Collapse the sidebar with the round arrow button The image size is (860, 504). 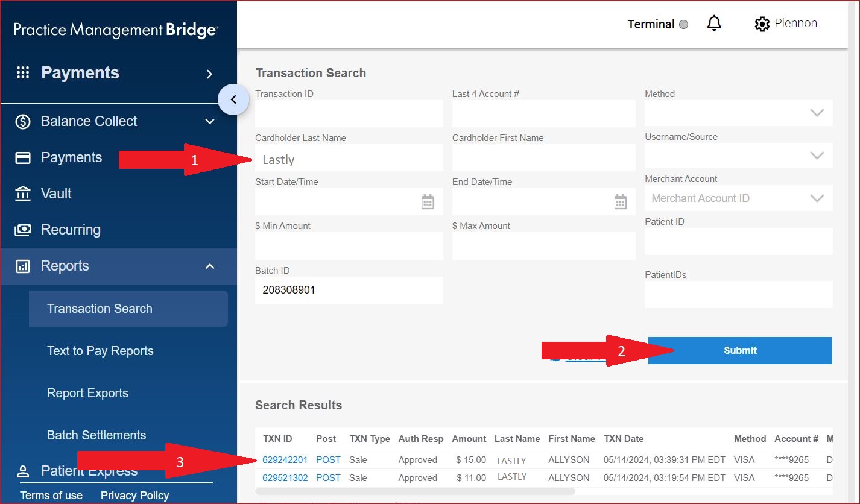(x=233, y=99)
